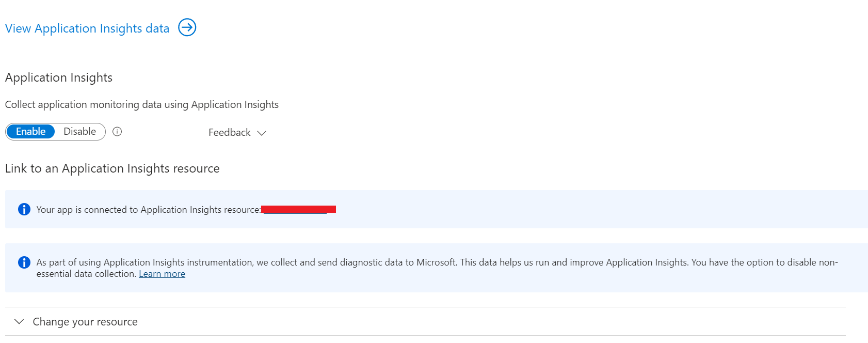868x343 pixels.
Task: Open the "Learn more" link about data collection
Action: tap(162, 273)
